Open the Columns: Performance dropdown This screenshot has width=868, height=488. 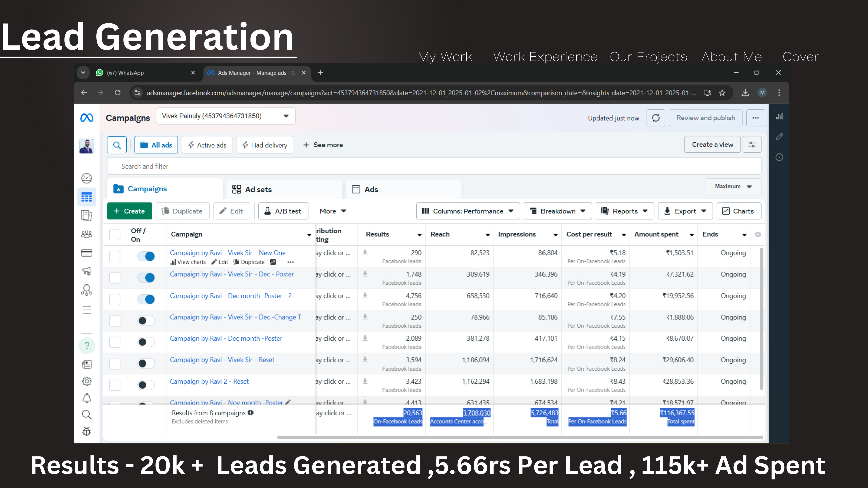pyautogui.click(x=468, y=211)
